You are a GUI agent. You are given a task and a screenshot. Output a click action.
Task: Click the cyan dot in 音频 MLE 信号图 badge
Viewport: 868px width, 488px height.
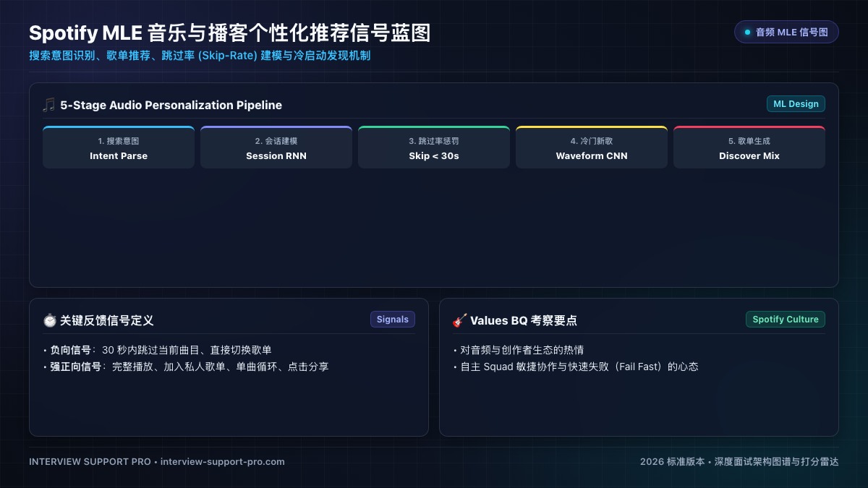tap(747, 32)
